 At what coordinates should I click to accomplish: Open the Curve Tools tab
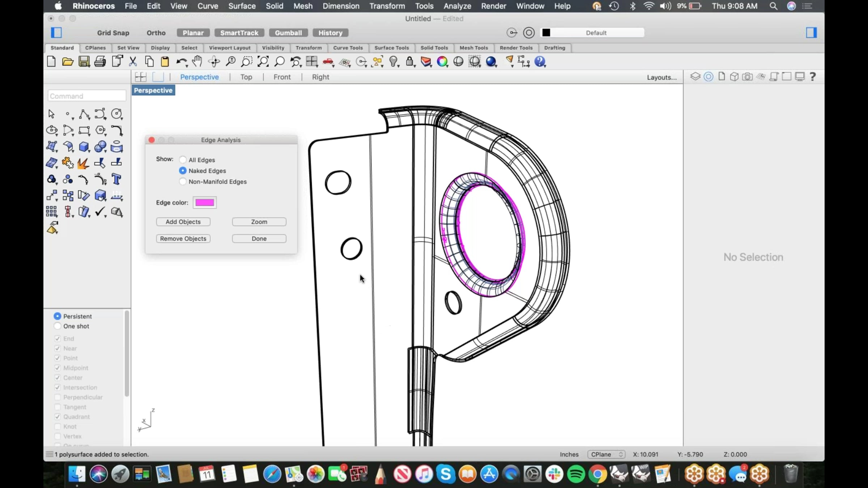348,48
